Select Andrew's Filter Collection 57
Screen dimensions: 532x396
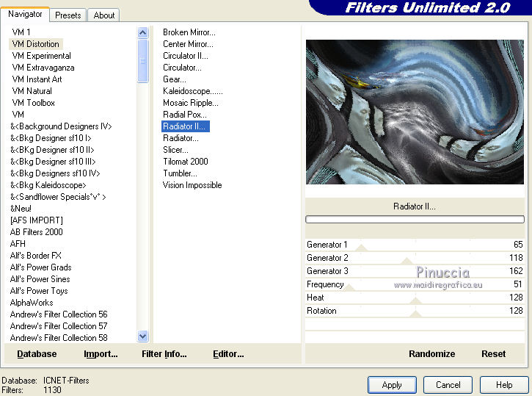(x=59, y=326)
